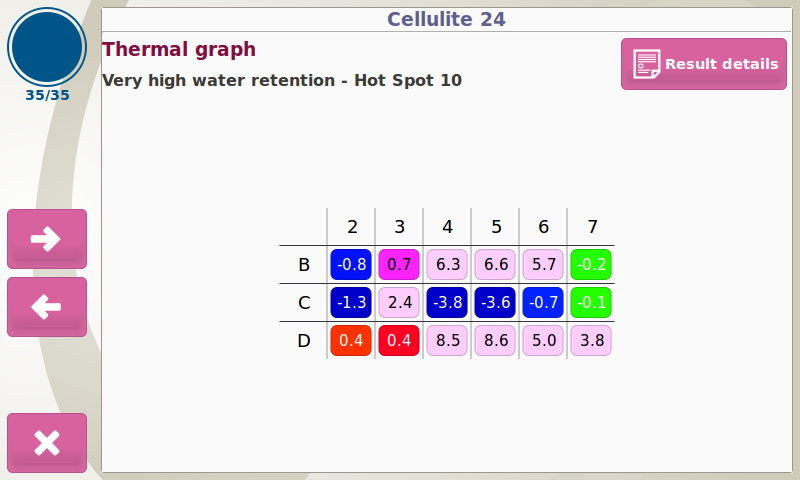Click the left arrow back button
This screenshot has height=480, width=800.
(x=47, y=307)
